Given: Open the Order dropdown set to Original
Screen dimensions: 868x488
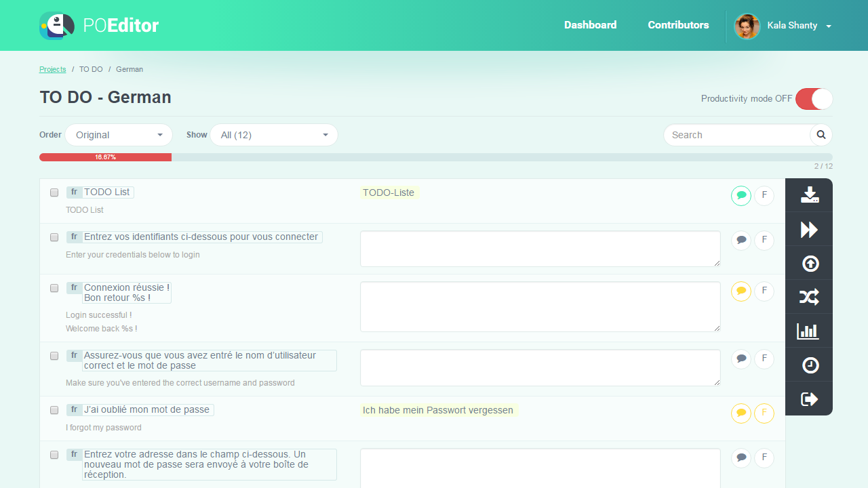Looking at the screenshot, I should [119, 135].
